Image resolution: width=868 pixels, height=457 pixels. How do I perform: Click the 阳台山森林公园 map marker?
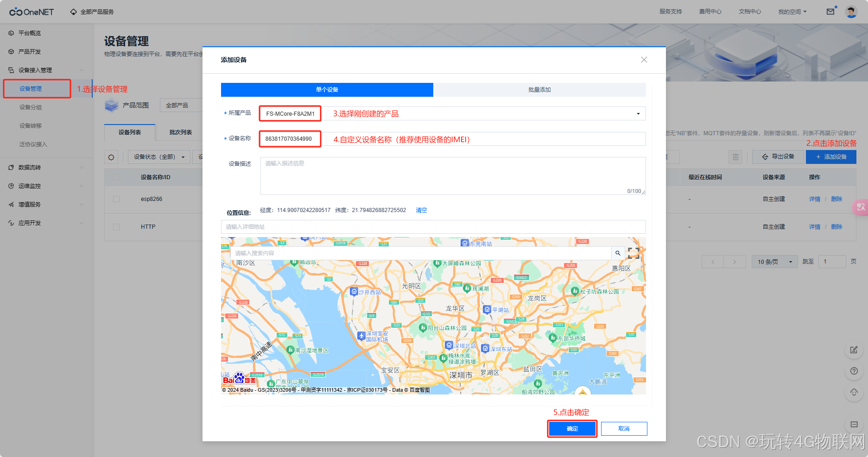(x=423, y=327)
